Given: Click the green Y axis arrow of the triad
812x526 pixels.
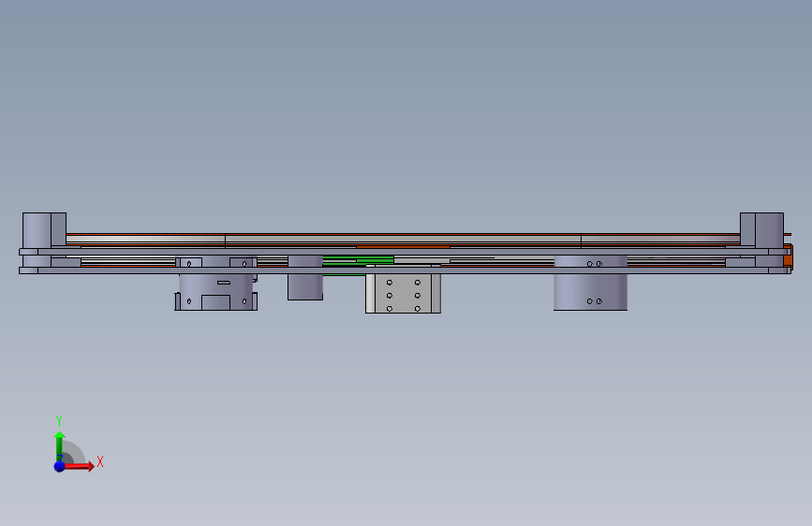Looking at the screenshot, I should coord(60,446).
